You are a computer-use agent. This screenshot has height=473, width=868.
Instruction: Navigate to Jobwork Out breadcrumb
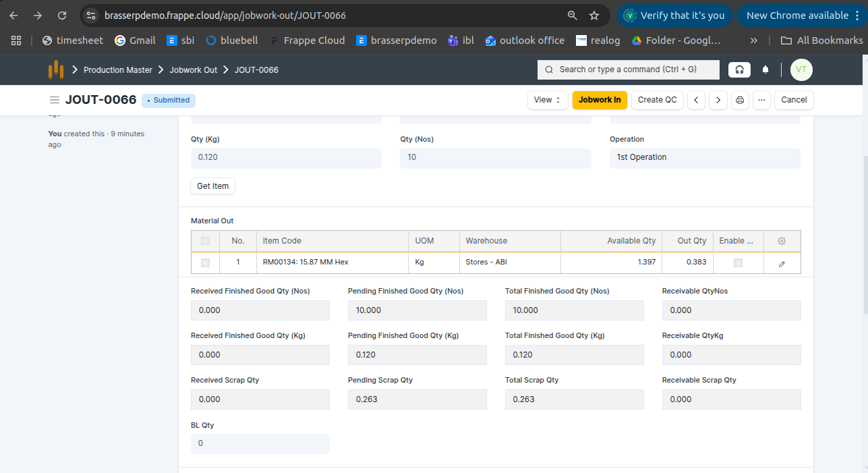pyautogui.click(x=193, y=70)
